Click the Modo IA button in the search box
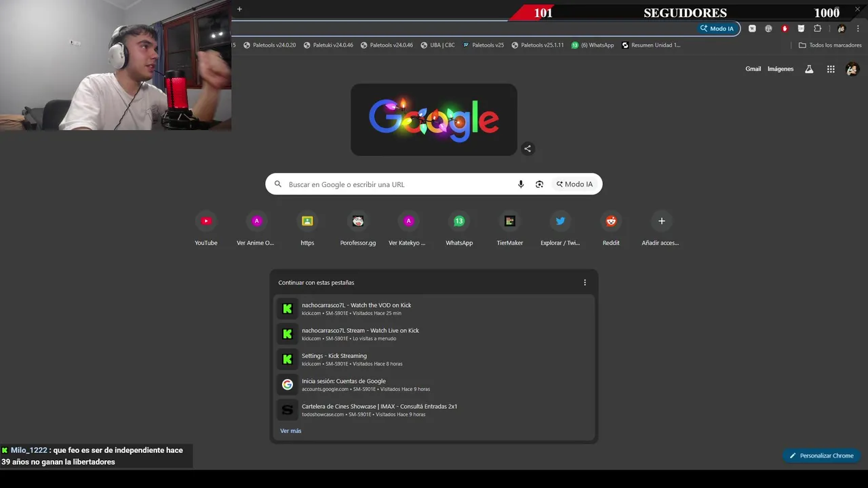Image resolution: width=868 pixels, height=488 pixels. [574, 184]
